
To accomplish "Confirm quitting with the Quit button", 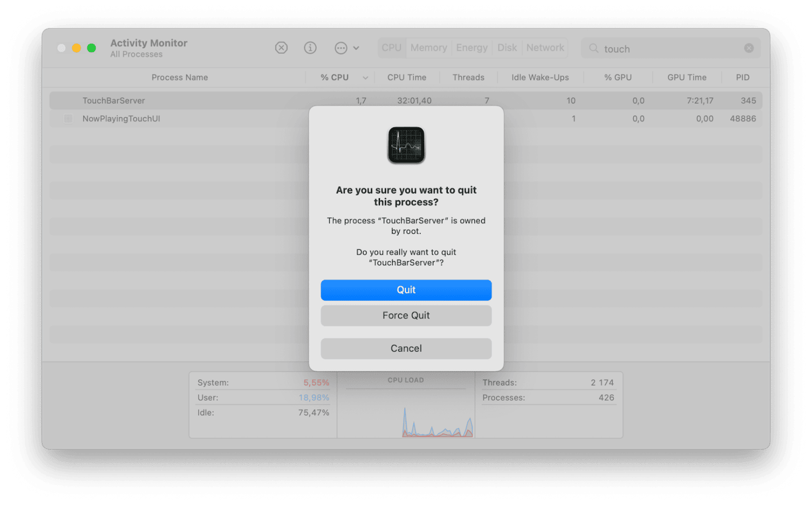I will tap(406, 290).
